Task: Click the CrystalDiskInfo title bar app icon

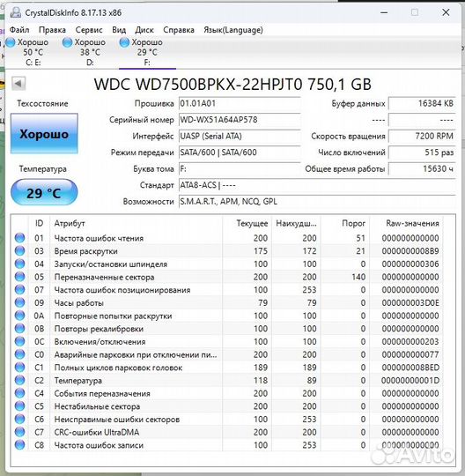Action: point(15,12)
